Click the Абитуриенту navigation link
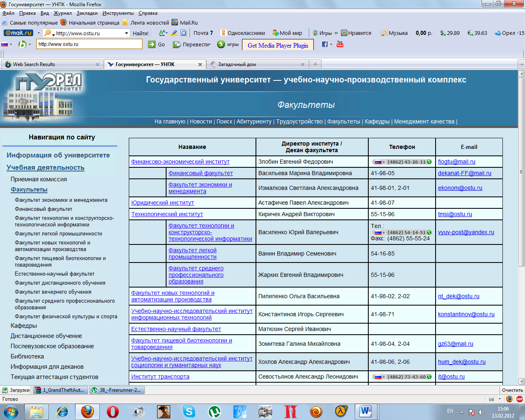 click(x=254, y=121)
